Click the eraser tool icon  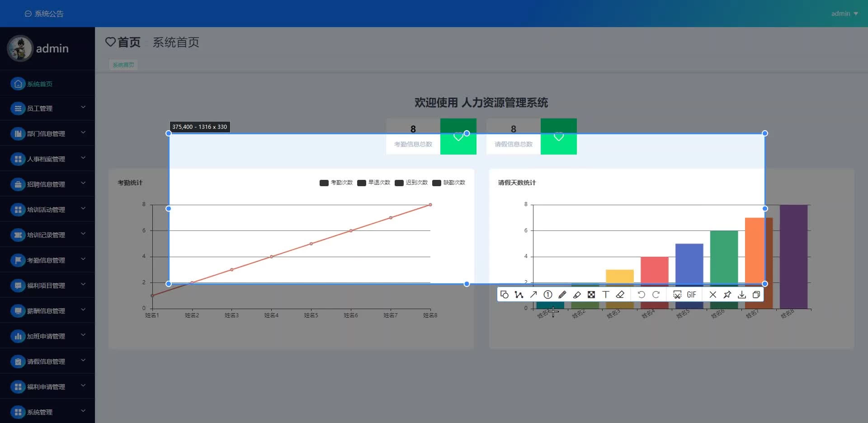[x=620, y=295]
